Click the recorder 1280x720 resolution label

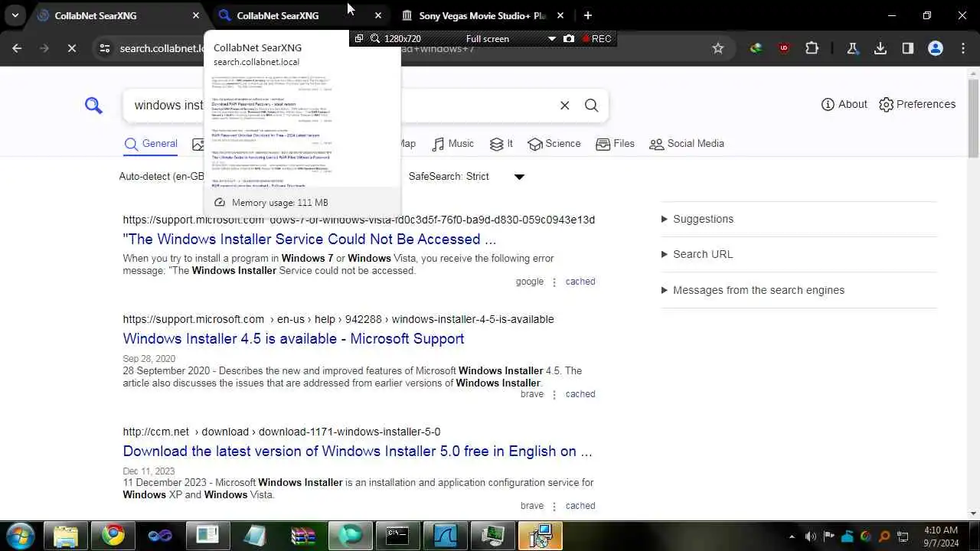tap(403, 38)
